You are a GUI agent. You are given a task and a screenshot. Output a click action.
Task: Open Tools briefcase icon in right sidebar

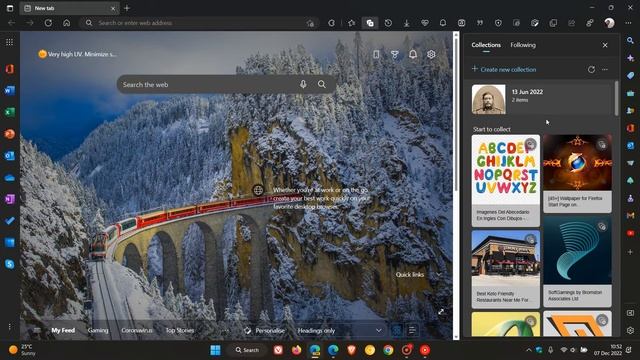coord(630,93)
